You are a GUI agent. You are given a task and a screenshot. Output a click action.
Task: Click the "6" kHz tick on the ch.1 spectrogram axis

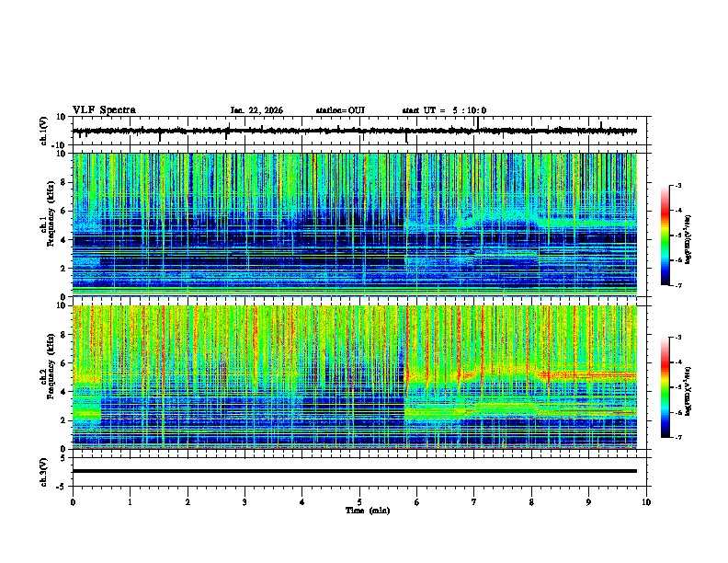tap(63, 211)
